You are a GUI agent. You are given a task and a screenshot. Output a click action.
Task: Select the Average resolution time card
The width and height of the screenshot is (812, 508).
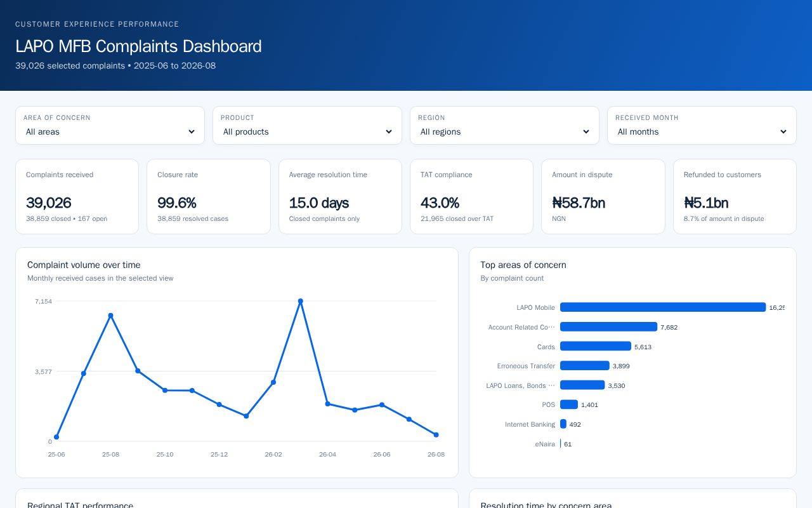340,196
